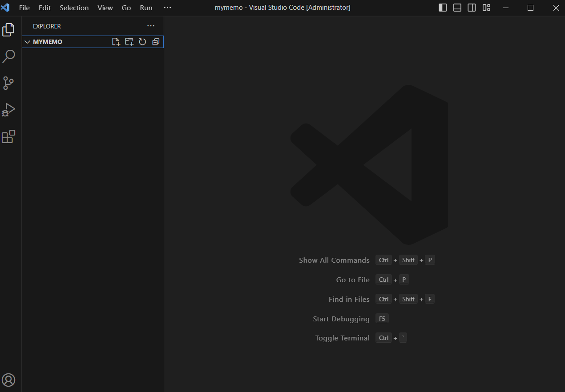
Task: Select the MYMEMO folder header label
Action: coord(48,42)
